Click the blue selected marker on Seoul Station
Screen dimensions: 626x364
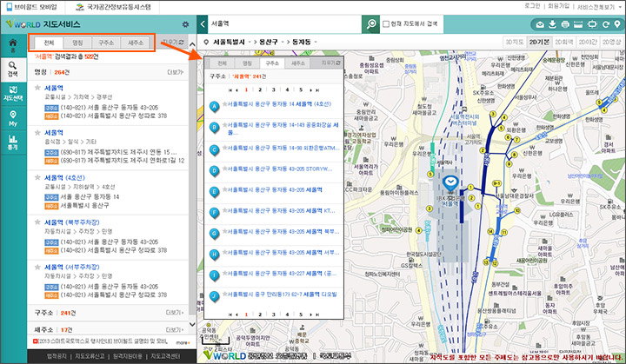450,183
